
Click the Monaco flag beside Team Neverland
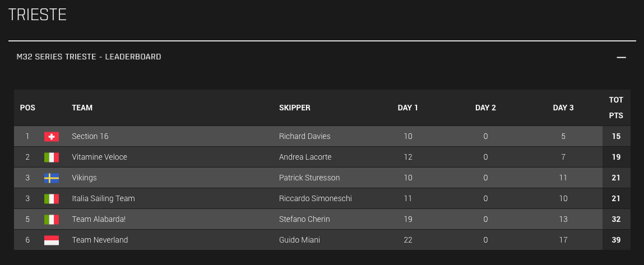point(52,240)
